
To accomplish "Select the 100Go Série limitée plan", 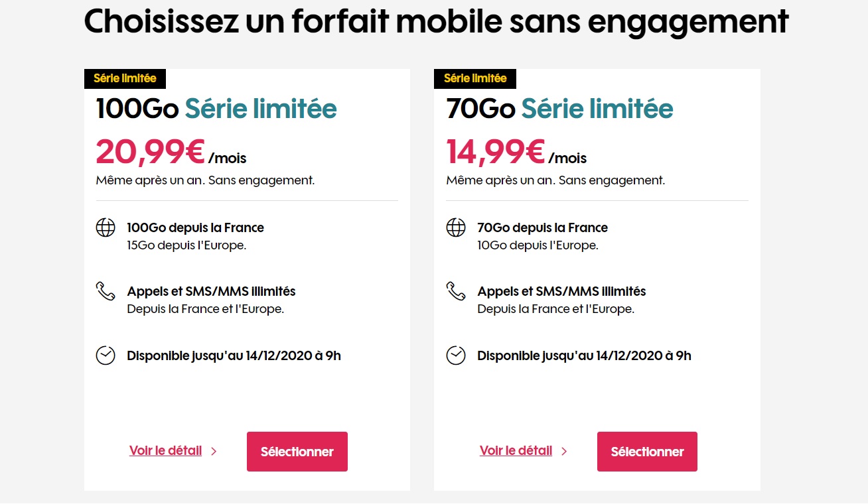I will (x=297, y=452).
